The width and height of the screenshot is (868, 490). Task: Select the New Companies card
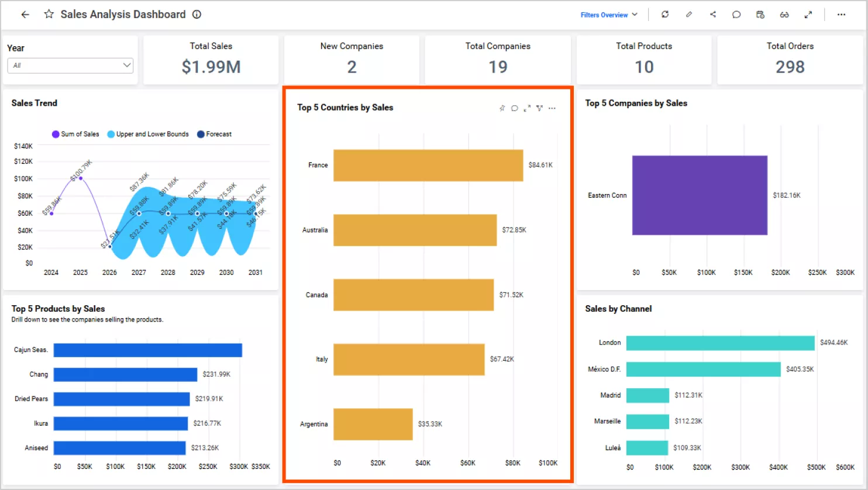pyautogui.click(x=352, y=60)
